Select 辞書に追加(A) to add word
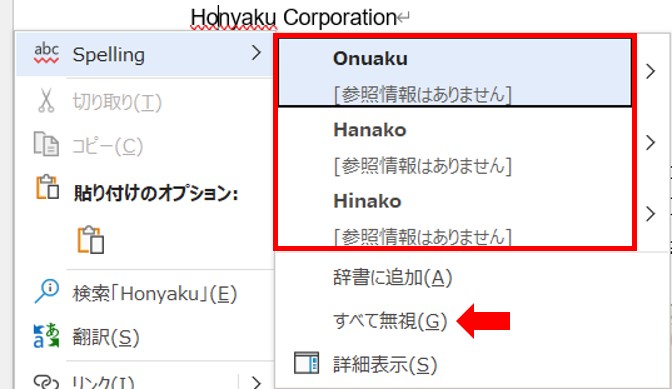This screenshot has height=389, width=672. point(392,278)
